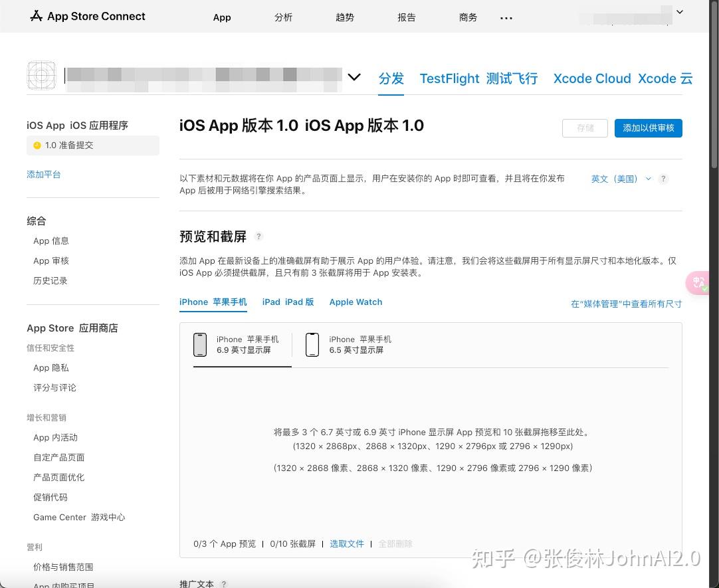Select App 隐私 in the sidebar
719x588 pixels.
click(51, 367)
